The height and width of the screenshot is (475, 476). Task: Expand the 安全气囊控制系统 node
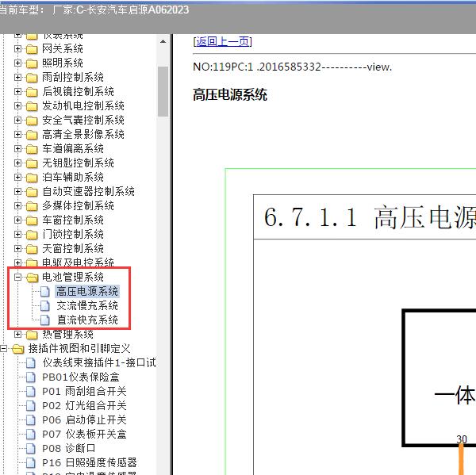pyautogui.click(x=17, y=120)
